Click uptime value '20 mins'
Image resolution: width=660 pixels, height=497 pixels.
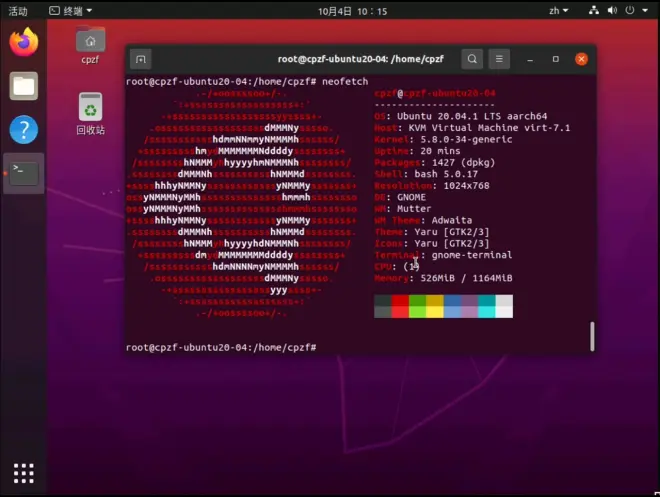440,151
